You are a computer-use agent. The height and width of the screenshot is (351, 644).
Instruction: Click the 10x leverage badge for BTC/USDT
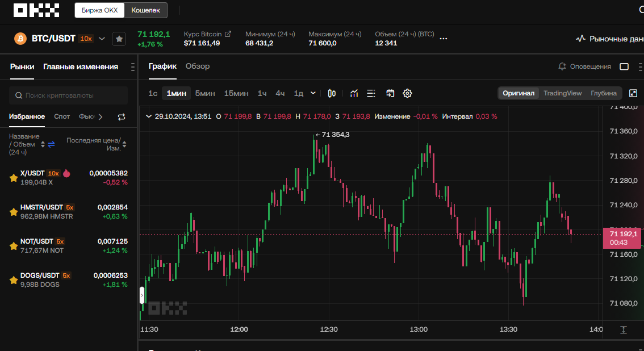pyautogui.click(x=86, y=39)
